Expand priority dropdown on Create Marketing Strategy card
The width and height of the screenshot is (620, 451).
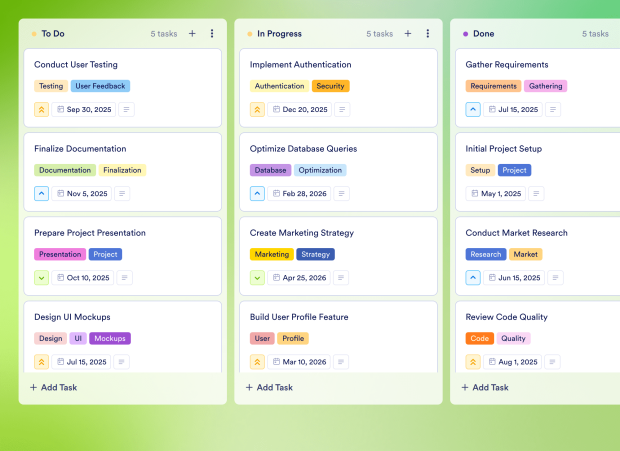[x=257, y=278]
